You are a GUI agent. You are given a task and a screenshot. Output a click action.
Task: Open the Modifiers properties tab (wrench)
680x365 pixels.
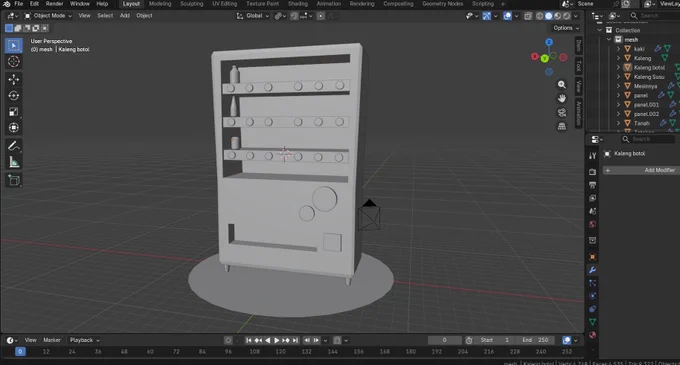592,270
